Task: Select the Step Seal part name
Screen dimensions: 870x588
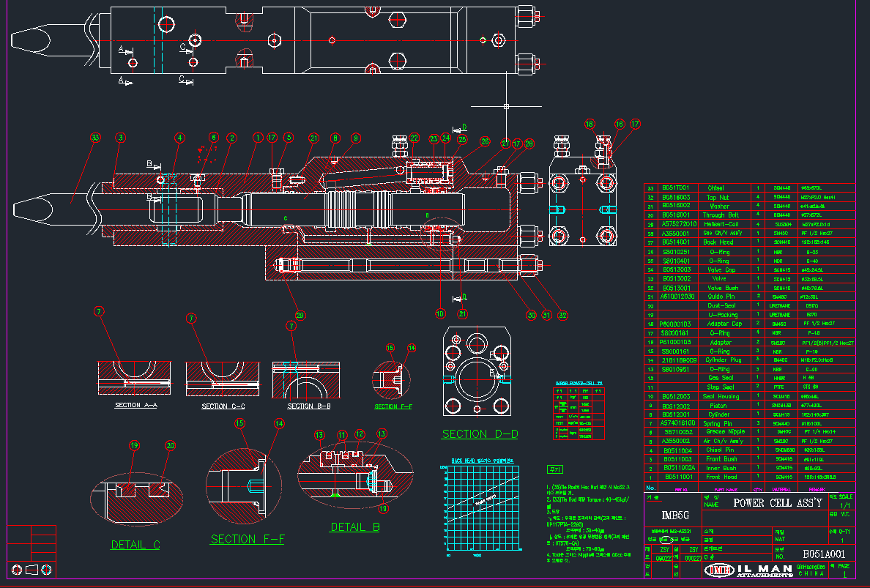Action: [720, 387]
